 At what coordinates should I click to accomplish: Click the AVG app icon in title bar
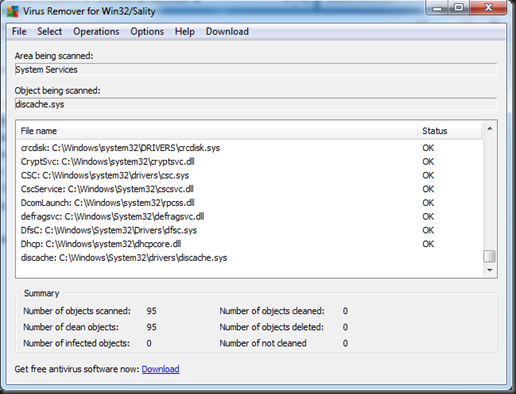pos(13,11)
